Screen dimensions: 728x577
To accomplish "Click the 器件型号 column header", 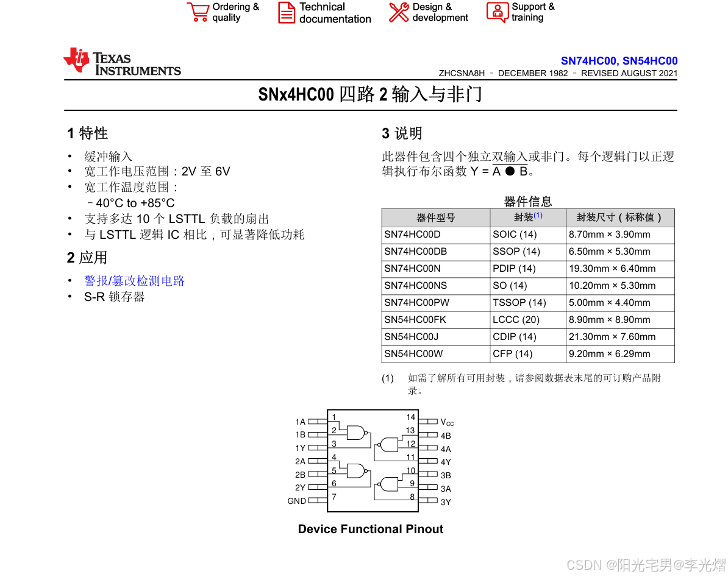I will pos(435,218).
